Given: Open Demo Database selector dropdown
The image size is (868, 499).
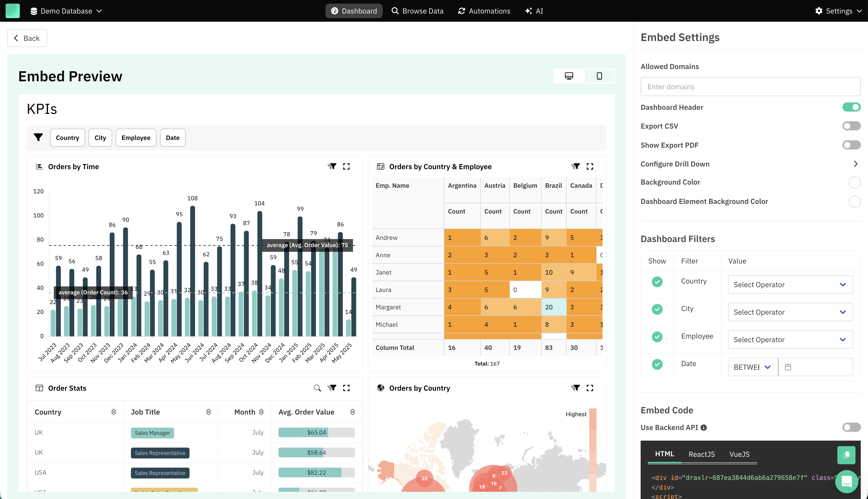Looking at the screenshot, I should tap(67, 11).
